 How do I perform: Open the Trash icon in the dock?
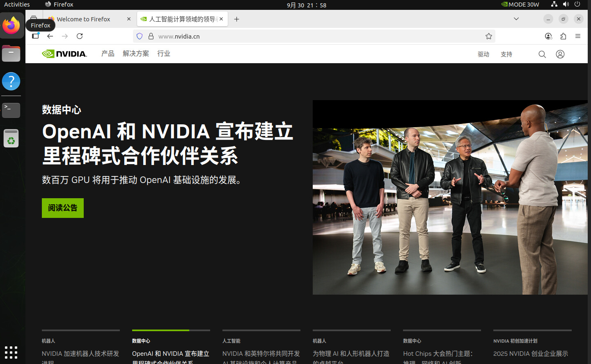(x=11, y=138)
